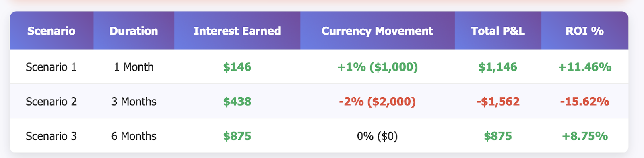Select the Scenario 2 row label
644x158 pixels.
click(51, 102)
